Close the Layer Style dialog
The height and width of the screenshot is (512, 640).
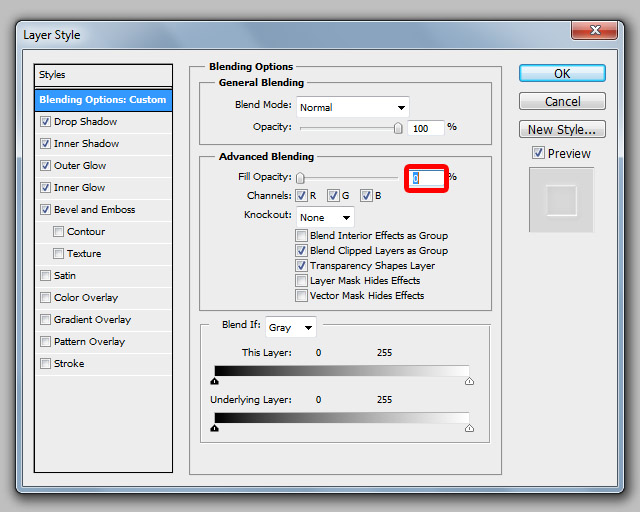594,30
